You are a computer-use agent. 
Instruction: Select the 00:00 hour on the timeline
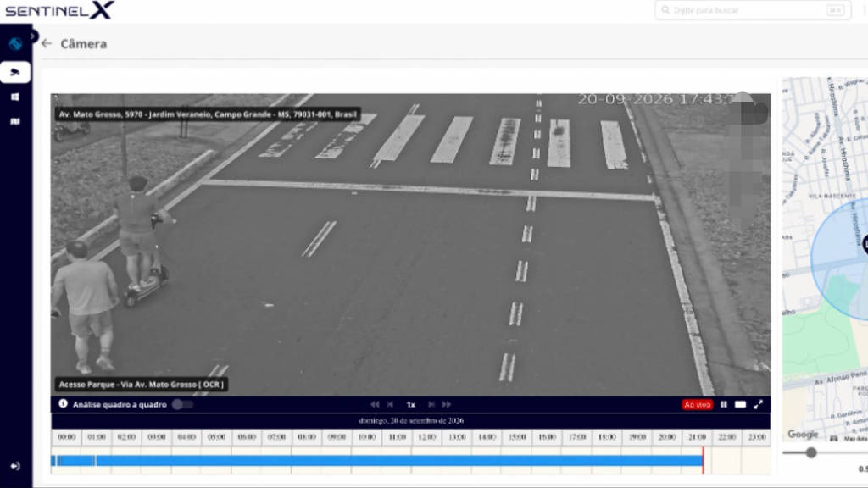66,437
